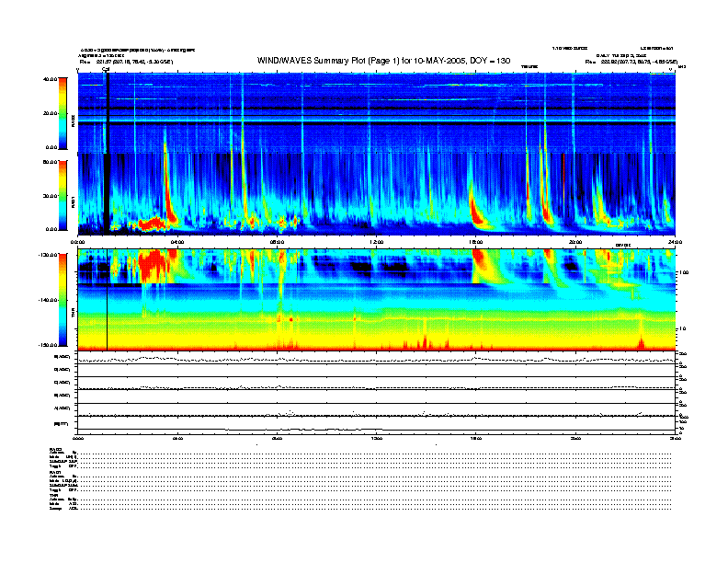The width and height of the screenshot is (728, 563).
Task: Click the 40.00 label on RAD2 scale
Action: click(51, 79)
